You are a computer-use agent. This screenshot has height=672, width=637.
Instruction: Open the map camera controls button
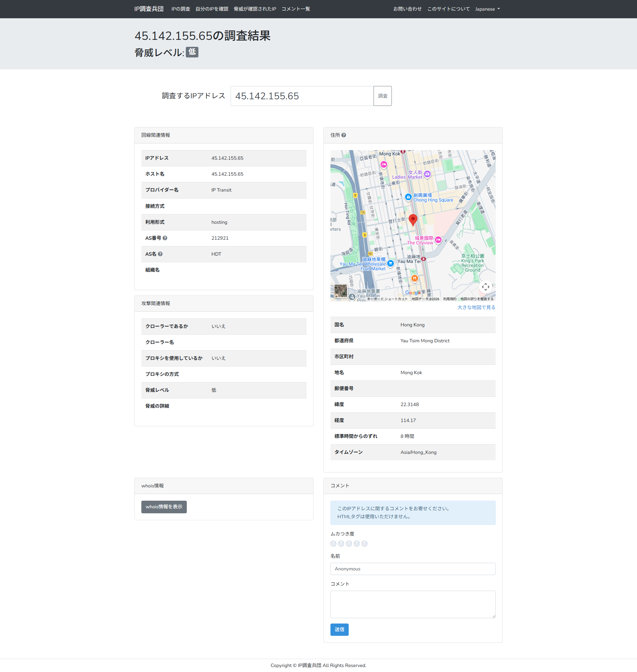tap(485, 287)
